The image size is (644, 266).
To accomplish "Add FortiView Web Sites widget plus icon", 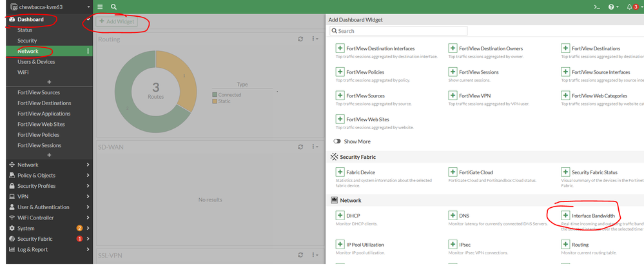I will (340, 119).
